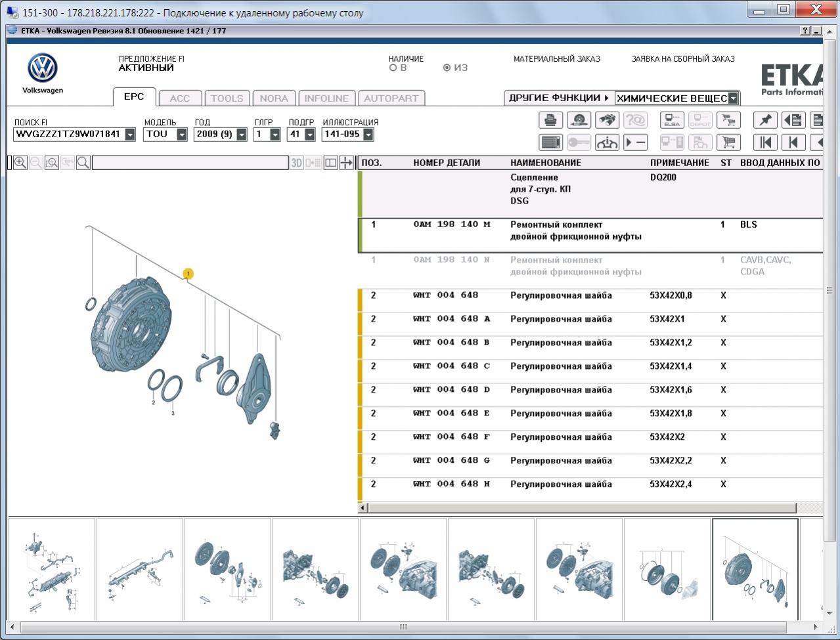Click the print icon in toolbar
Screen dimensions: 840x640
(551, 120)
